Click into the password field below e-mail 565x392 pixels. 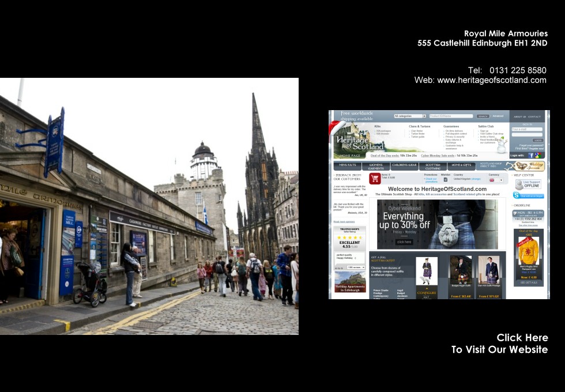pos(527,135)
